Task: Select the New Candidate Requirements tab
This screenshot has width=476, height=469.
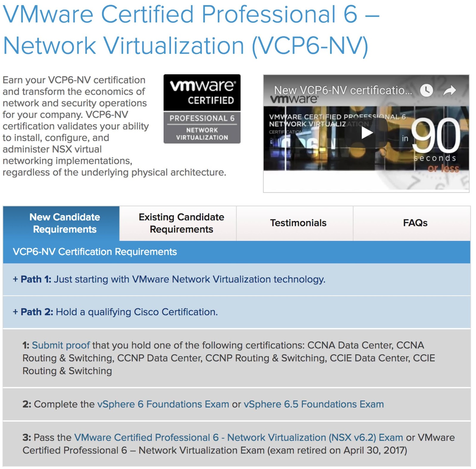Action: point(64,223)
